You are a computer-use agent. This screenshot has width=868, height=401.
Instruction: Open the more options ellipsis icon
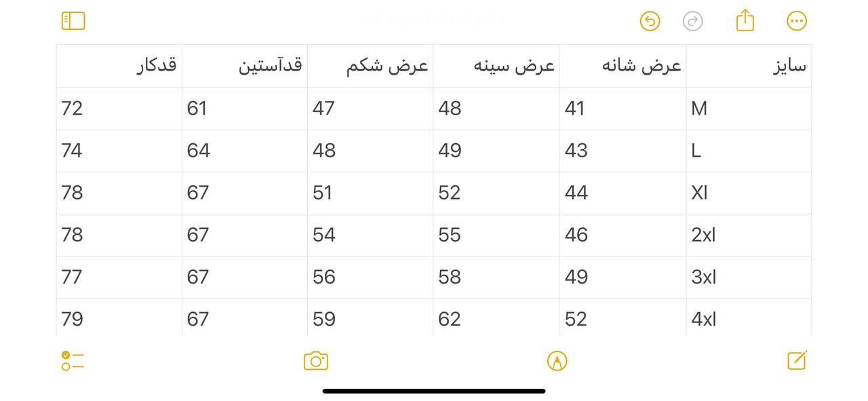[x=797, y=21]
